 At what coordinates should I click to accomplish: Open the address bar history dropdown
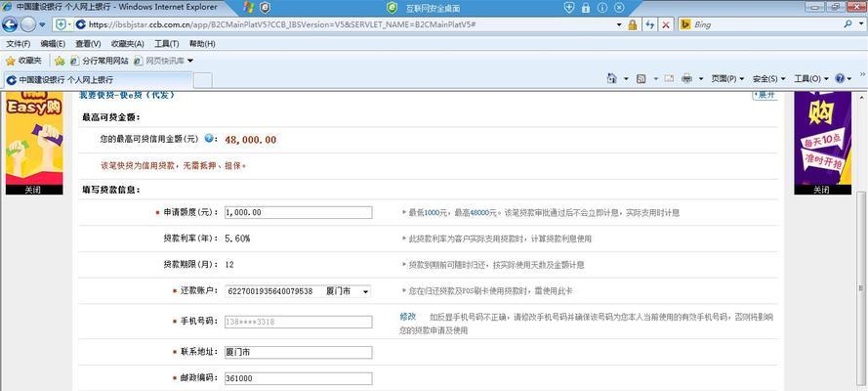coord(619,24)
